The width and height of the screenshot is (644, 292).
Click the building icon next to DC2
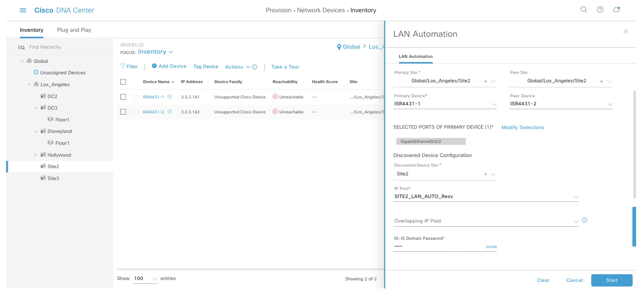43,96
